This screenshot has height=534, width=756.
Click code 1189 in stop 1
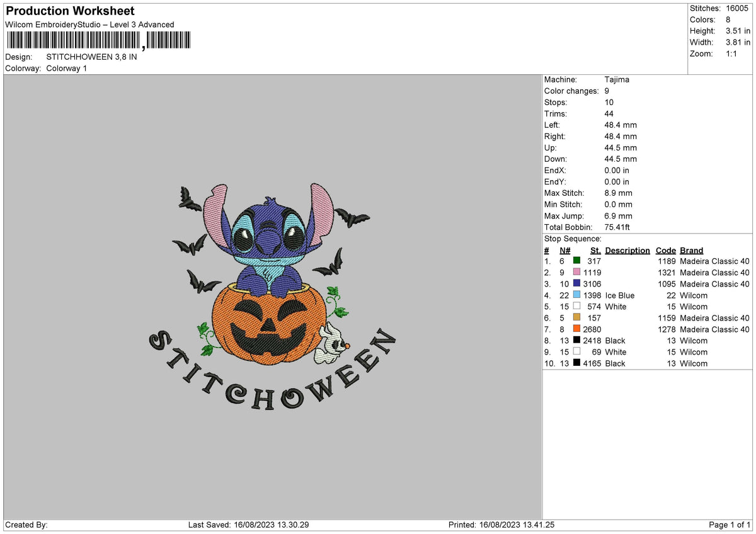(x=667, y=261)
